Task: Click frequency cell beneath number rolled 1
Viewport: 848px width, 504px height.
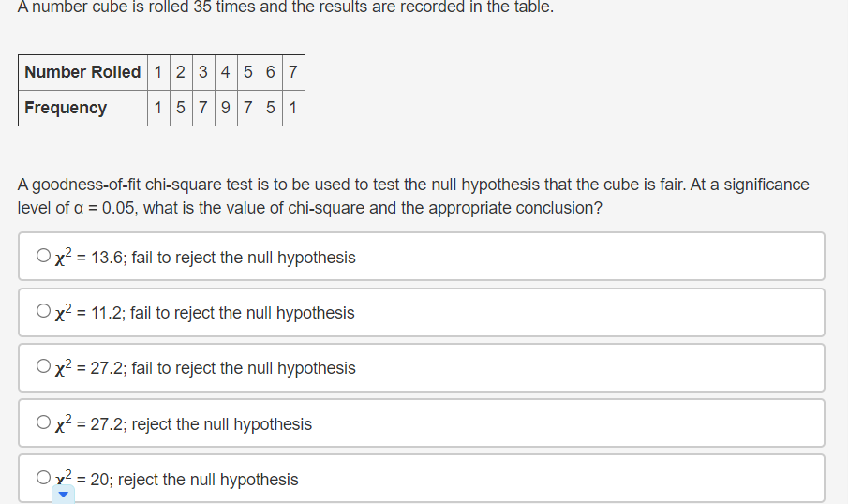Action: click(158, 108)
